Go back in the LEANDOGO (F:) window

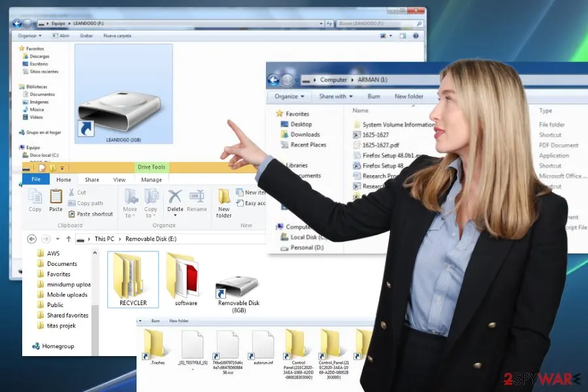click(x=17, y=24)
